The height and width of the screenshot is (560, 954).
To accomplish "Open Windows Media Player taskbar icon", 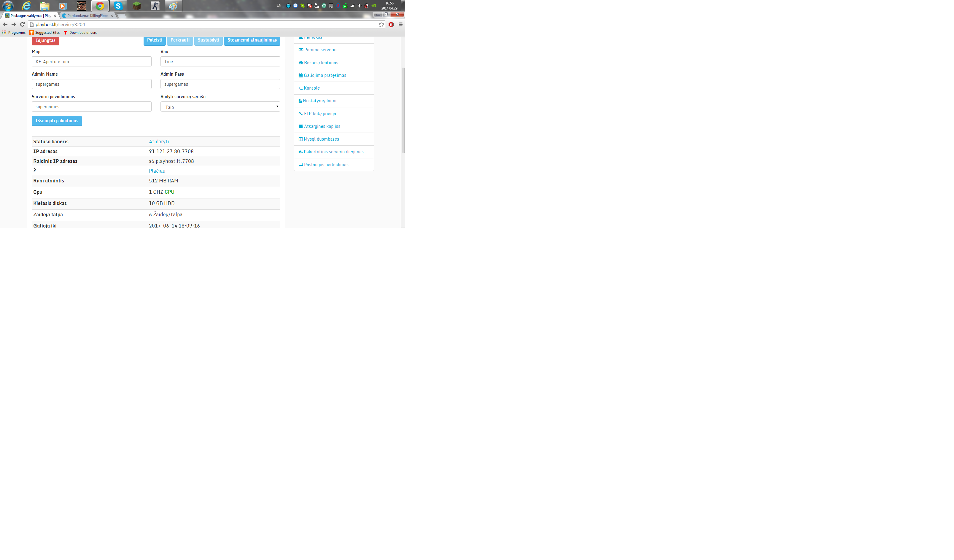I will [x=63, y=6].
